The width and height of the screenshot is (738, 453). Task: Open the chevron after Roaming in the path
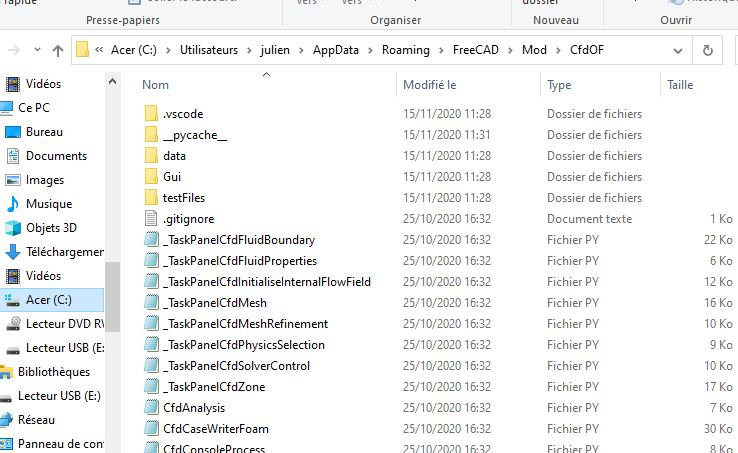point(441,50)
